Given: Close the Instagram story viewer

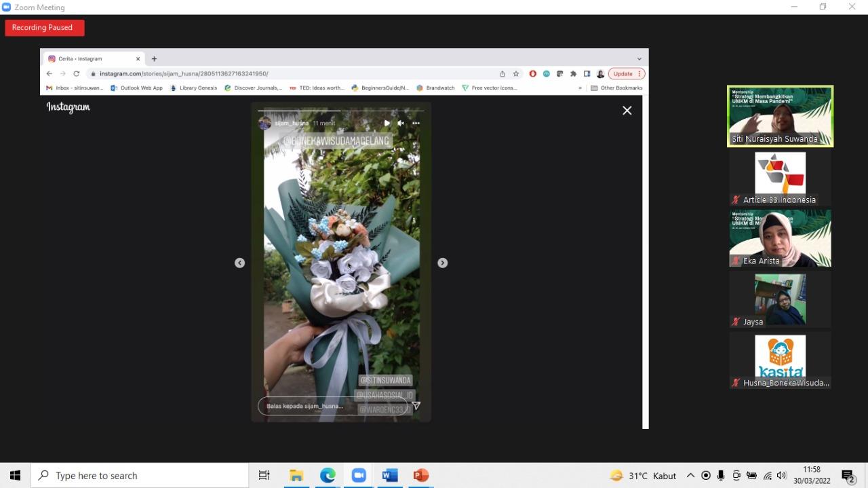Looking at the screenshot, I should pos(627,111).
